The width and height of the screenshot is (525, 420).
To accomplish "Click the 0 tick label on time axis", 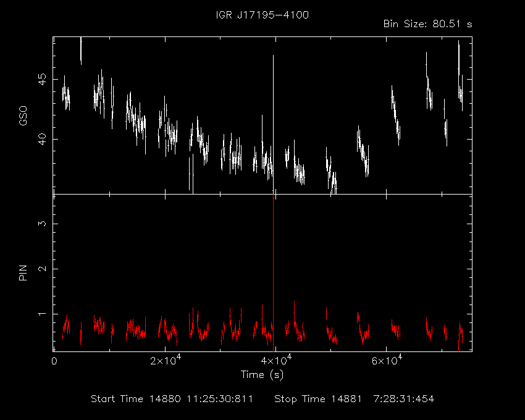I will (54, 361).
